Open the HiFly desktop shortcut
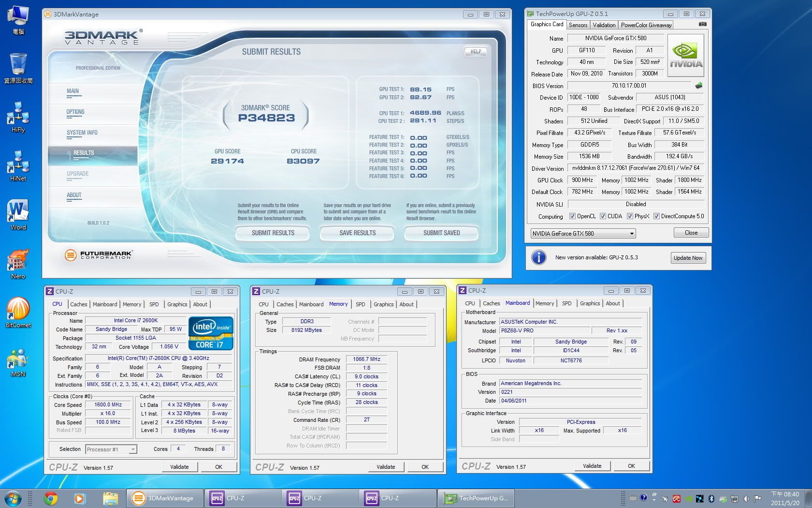Viewport: 812px width, 508px height. pyautogui.click(x=18, y=117)
